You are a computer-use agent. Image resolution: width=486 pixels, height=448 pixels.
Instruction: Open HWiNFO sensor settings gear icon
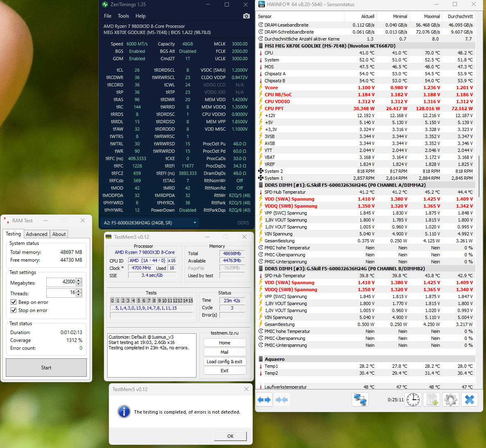click(x=451, y=399)
